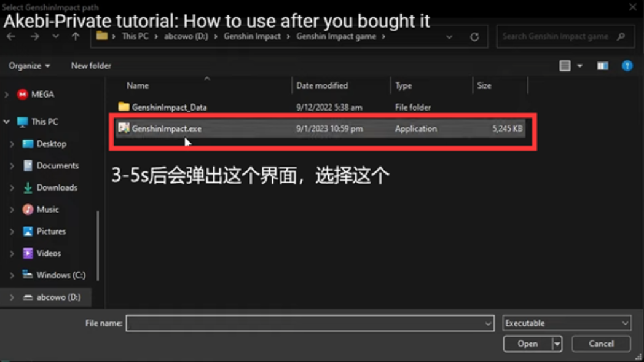Open the Open button's dropdown arrow
The image size is (644, 362).
click(x=557, y=344)
